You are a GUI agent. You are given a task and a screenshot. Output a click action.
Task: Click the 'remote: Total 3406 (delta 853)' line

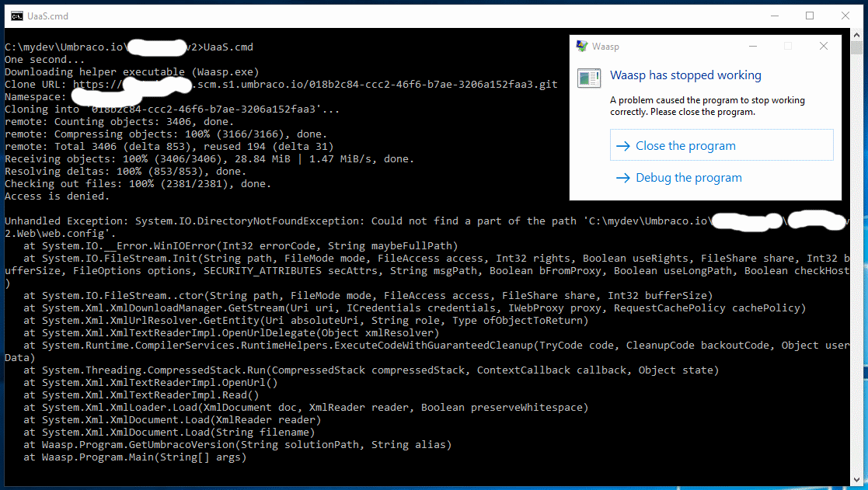(169, 147)
